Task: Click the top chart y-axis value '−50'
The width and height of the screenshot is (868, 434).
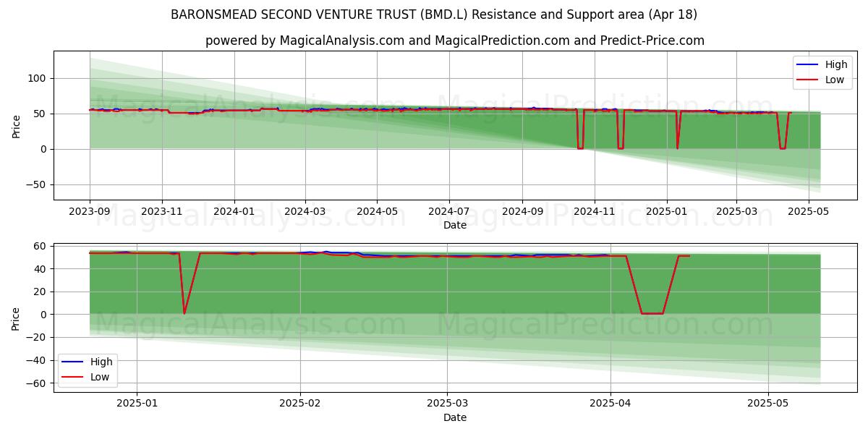Action: pyautogui.click(x=34, y=184)
